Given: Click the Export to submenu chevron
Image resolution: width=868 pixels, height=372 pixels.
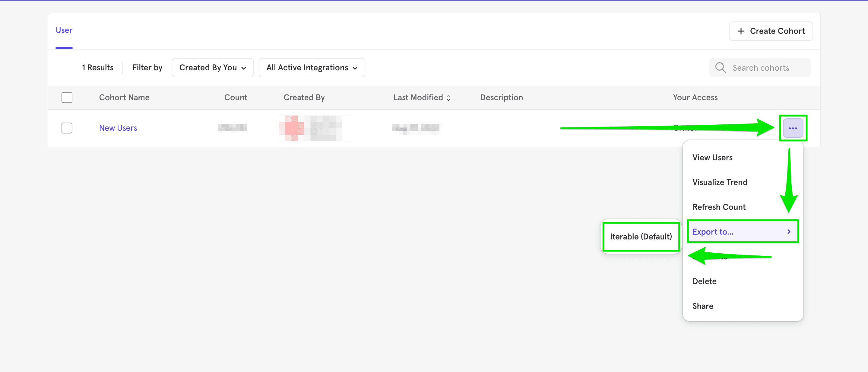Looking at the screenshot, I should pyautogui.click(x=788, y=231).
